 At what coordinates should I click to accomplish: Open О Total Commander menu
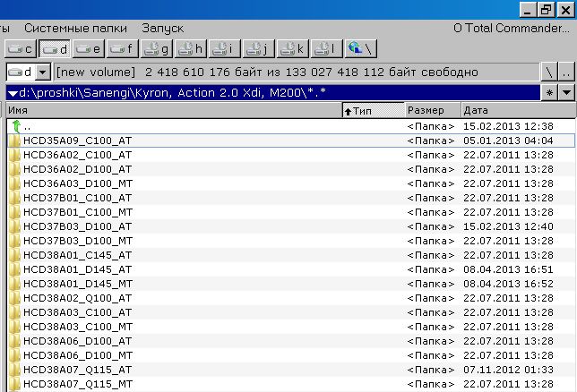[511, 29]
